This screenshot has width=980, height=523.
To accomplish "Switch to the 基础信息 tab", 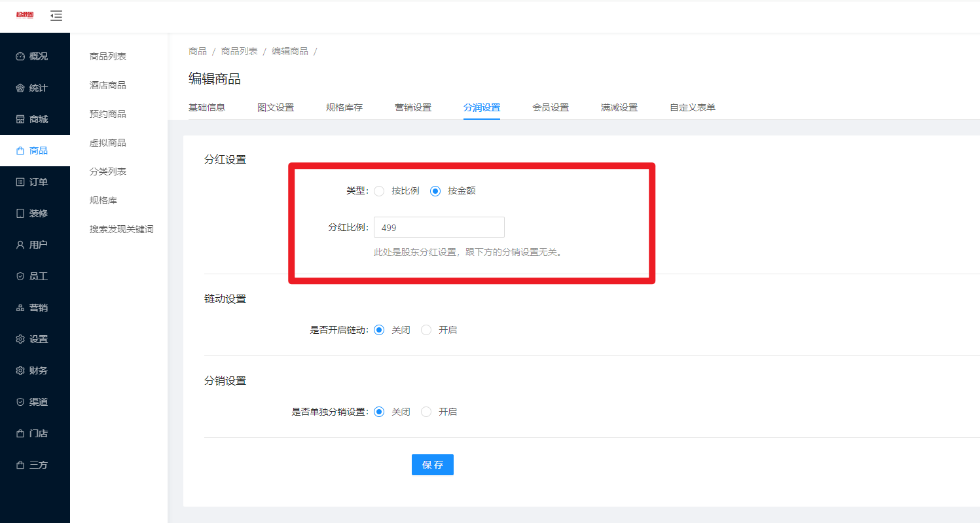I will [207, 107].
